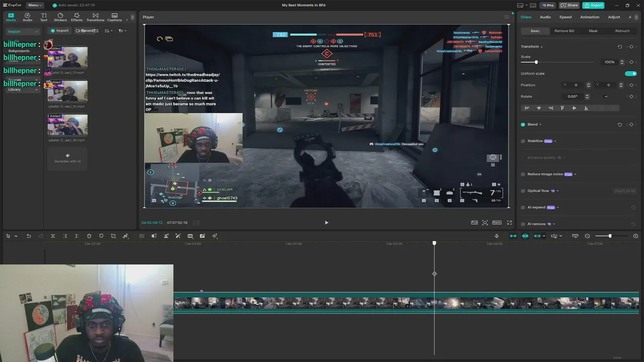This screenshot has width=644, height=362.
Task: Enable the AI expand checkbox
Action: [523, 208]
